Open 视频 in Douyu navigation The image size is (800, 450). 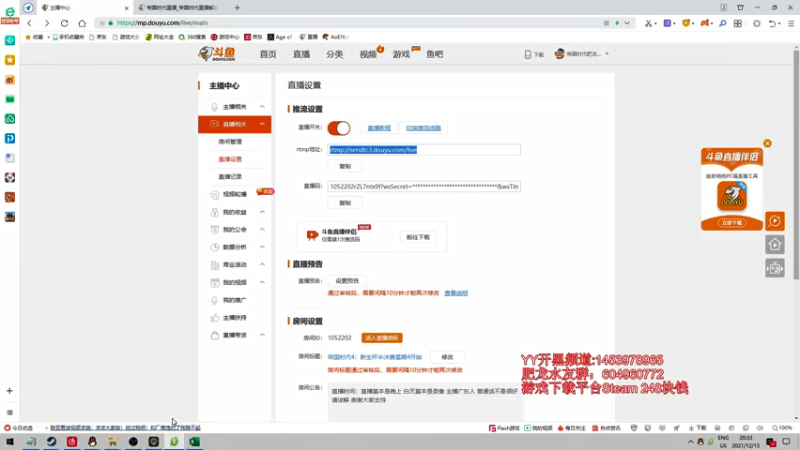368,54
